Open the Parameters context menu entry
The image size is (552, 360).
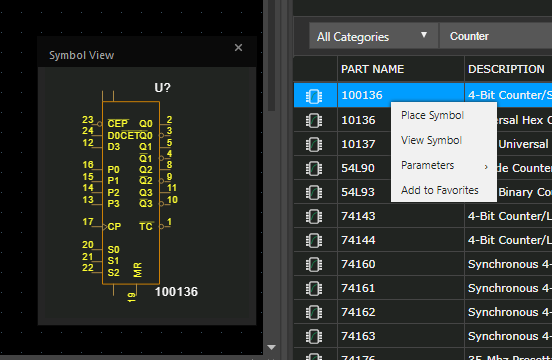[444, 165]
